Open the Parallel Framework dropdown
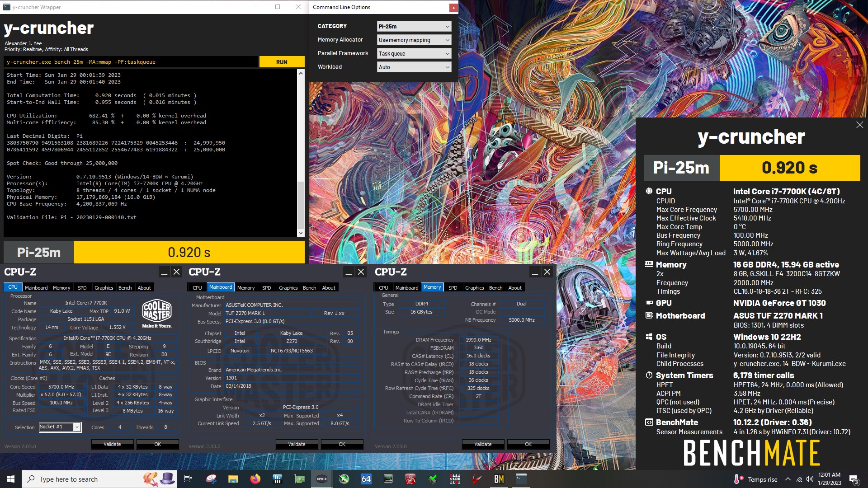The image size is (868, 488). [x=414, y=54]
